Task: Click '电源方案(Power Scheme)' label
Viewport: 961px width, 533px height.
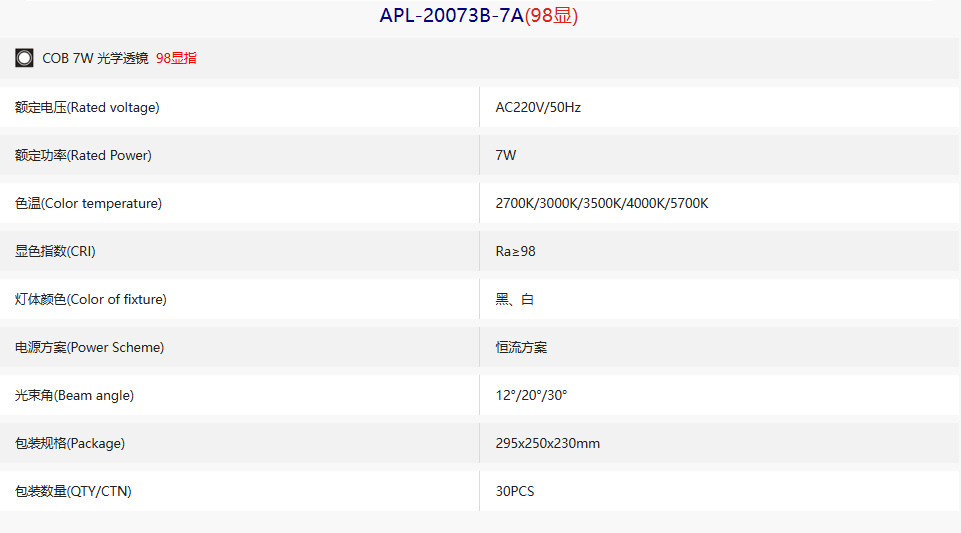Action: [x=89, y=347]
